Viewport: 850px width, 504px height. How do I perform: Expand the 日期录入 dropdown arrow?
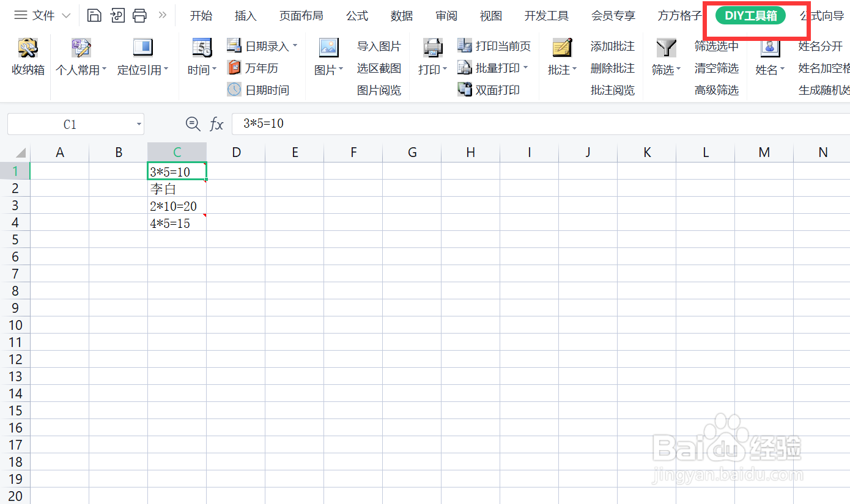295,46
